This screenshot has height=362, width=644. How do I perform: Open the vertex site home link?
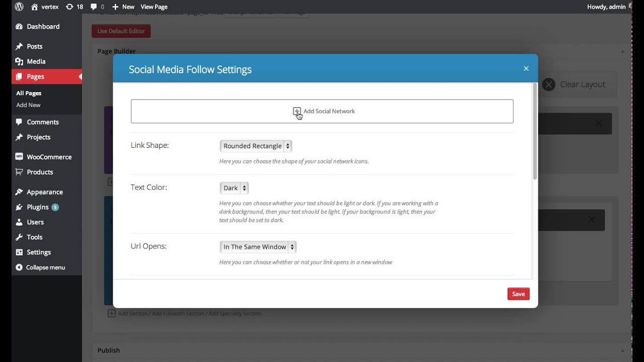pyautogui.click(x=45, y=7)
